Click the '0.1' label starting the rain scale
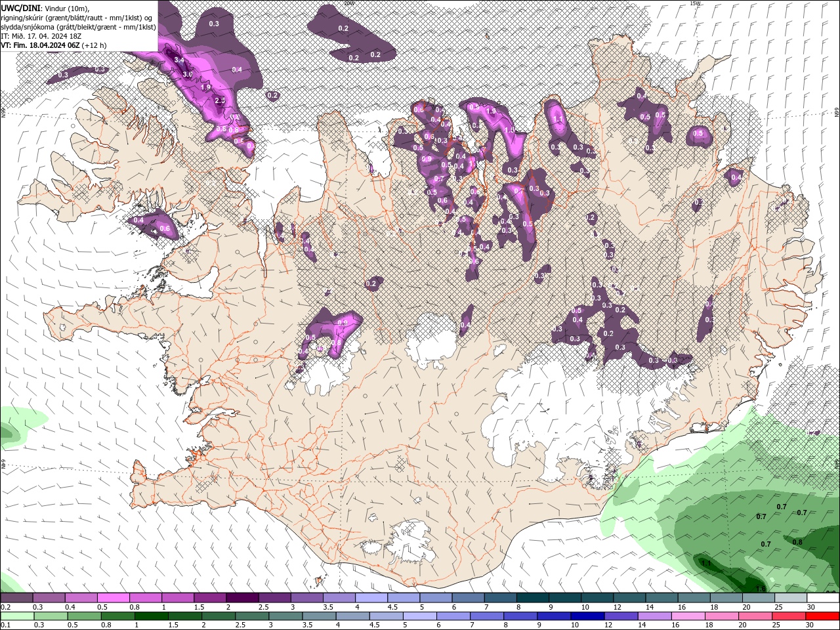Image resolution: width=840 pixels, height=630 pixels. click(5, 625)
